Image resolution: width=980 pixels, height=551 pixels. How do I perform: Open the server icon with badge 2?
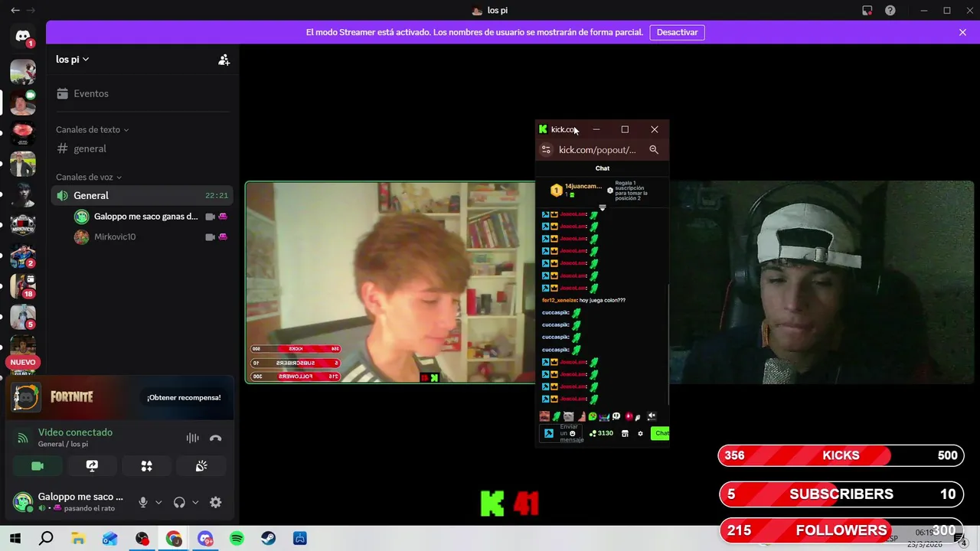pos(23,256)
